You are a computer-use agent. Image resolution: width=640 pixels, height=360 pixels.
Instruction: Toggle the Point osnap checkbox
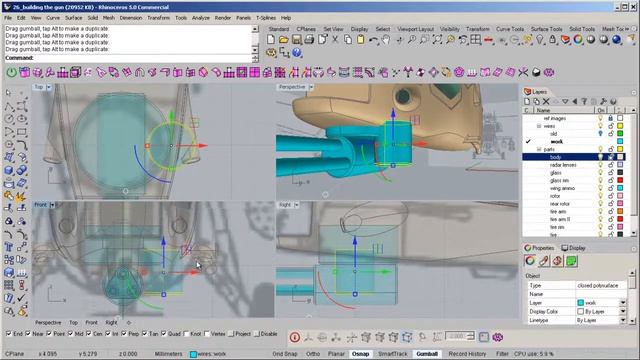point(49,334)
